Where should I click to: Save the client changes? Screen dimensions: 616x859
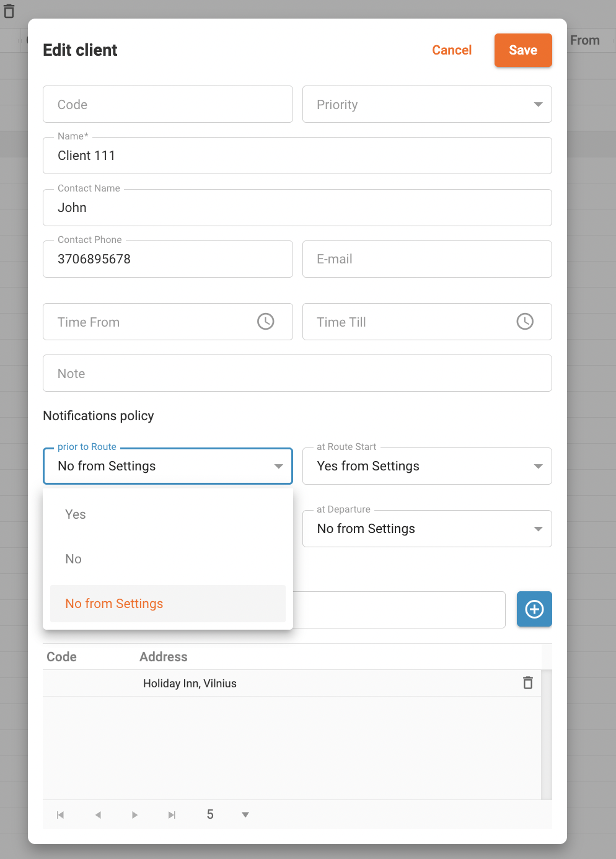(523, 50)
